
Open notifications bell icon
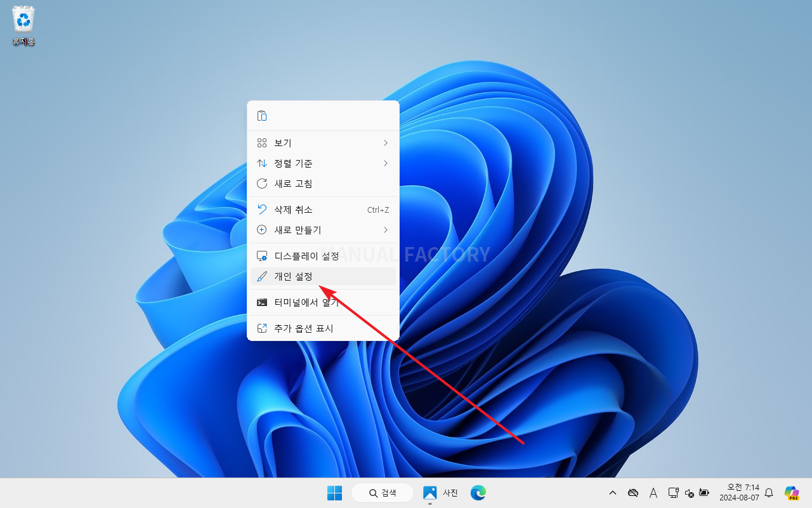pyautogui.click(x=769, y=493)
